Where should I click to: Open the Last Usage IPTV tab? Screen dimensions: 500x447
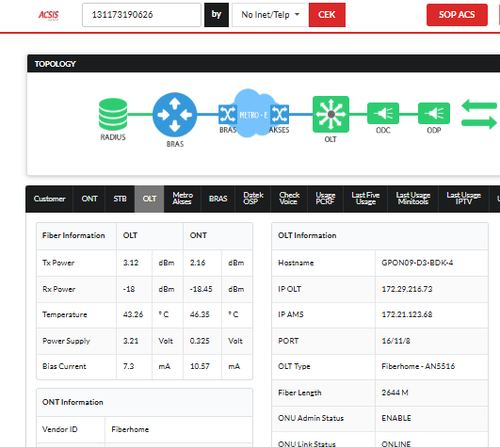point(464,199)
